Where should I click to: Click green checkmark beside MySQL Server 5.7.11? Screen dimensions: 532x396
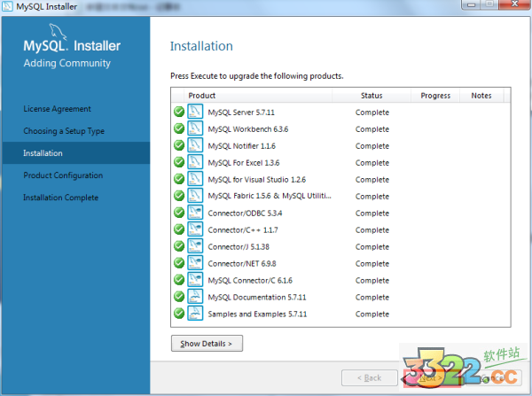click(179, 113)
